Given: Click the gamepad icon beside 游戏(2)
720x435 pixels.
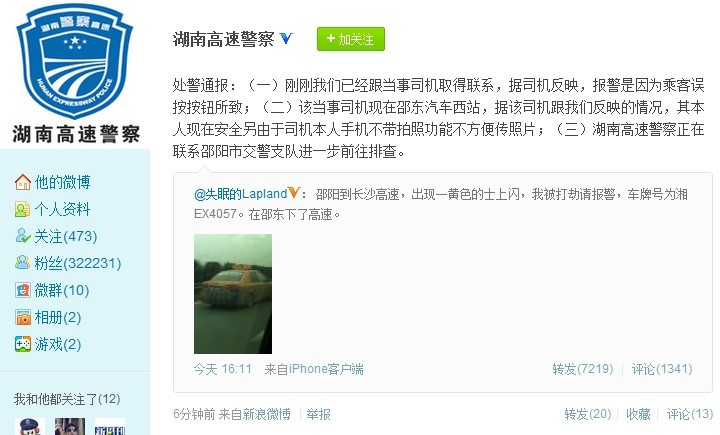Looking at the screenshot, I should tap(22, 344).
